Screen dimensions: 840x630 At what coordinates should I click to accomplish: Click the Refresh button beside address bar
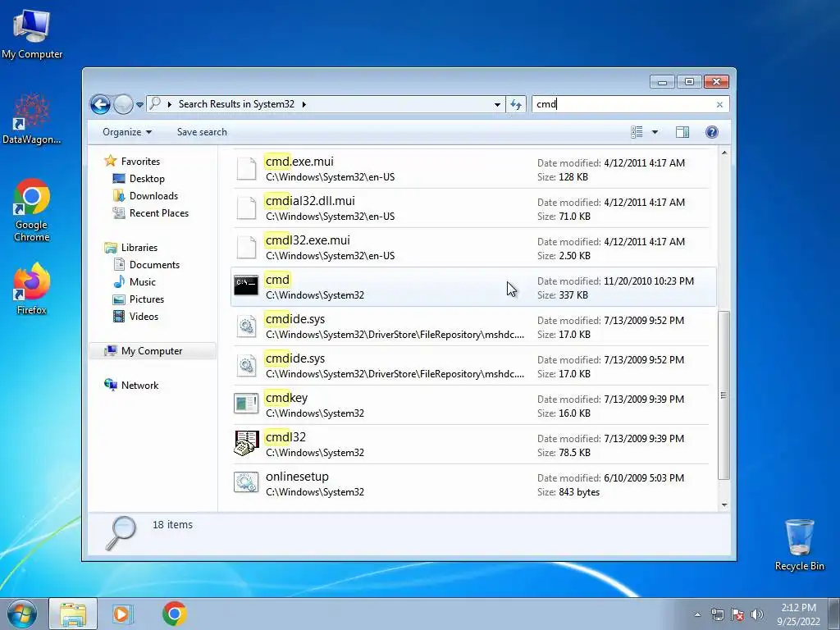[516, 104]
